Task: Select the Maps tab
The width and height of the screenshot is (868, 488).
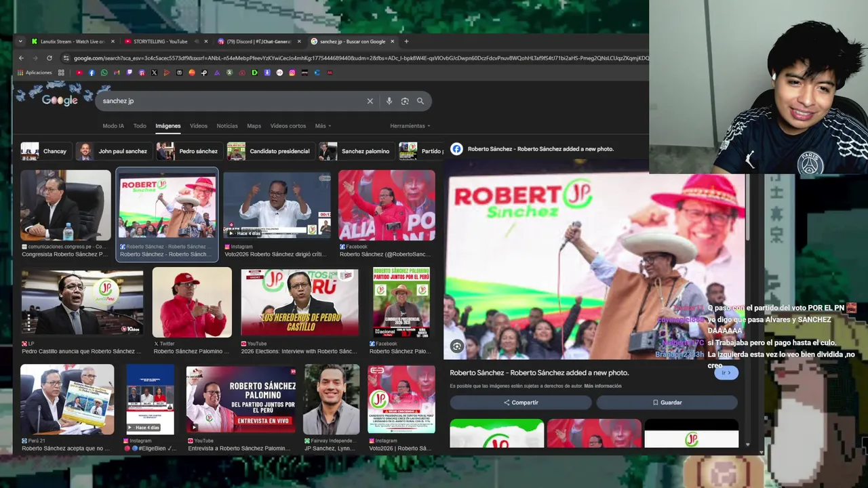Action: point(254,126)
